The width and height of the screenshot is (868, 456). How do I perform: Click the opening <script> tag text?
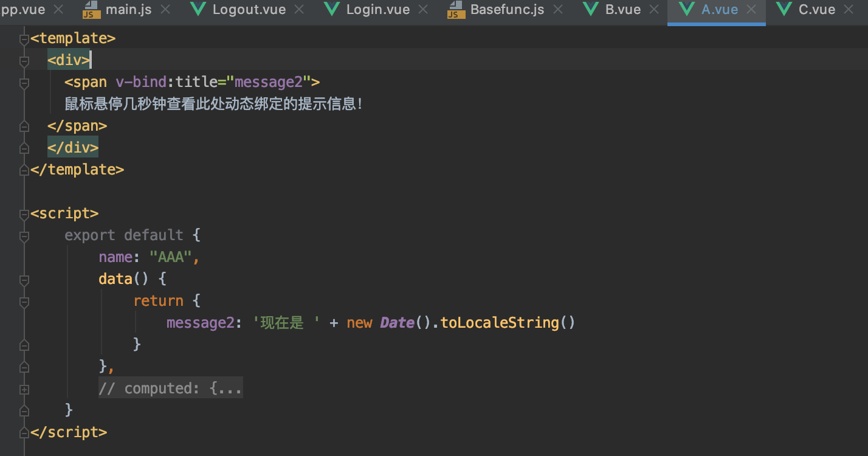(x=64, y=213)
